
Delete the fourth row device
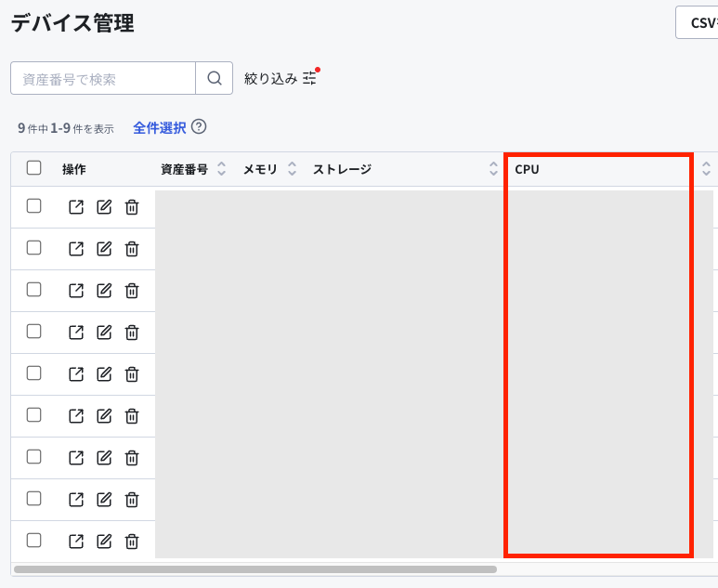(x=132, y=333)
